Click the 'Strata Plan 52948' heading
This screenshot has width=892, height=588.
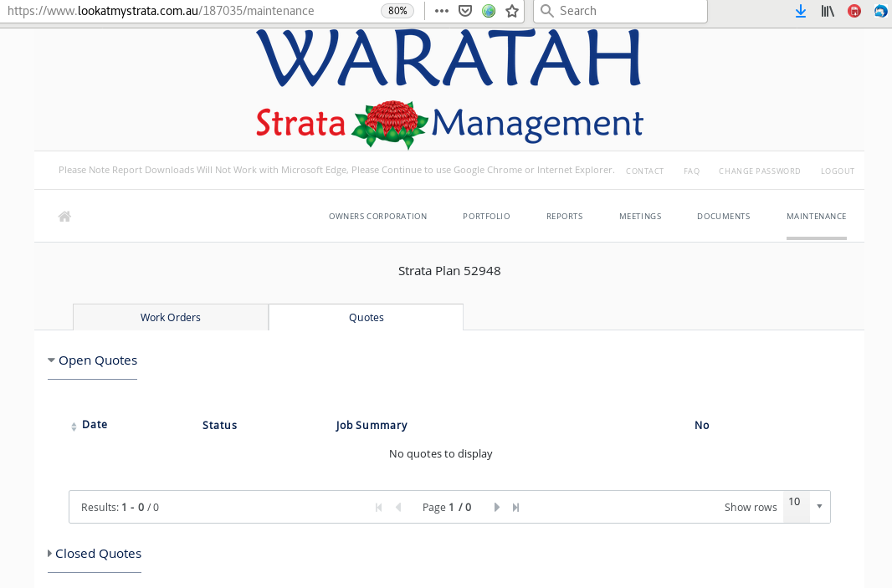449,271
